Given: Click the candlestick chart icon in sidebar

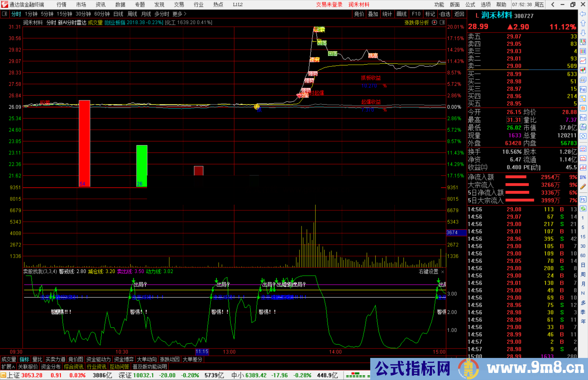Looking at the screenshot, I should point(583,70).
